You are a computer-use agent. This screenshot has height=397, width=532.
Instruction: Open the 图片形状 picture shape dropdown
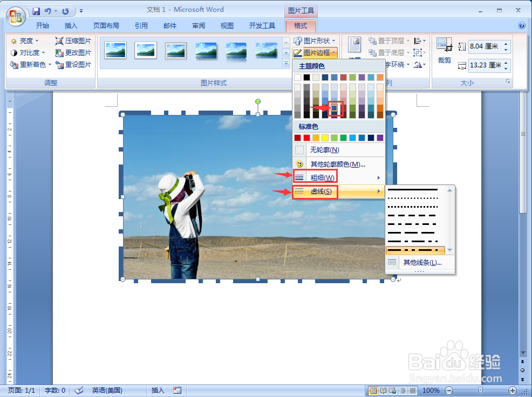click(315, 40)
